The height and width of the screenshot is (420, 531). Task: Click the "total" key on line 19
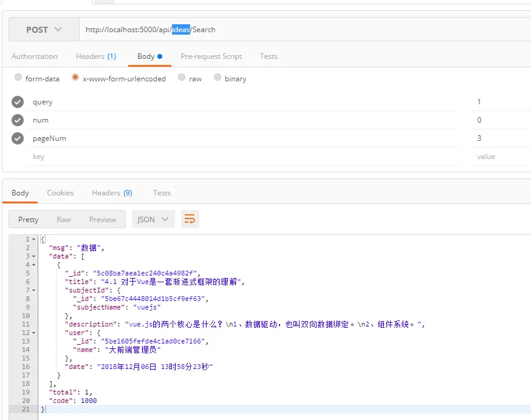63,392
